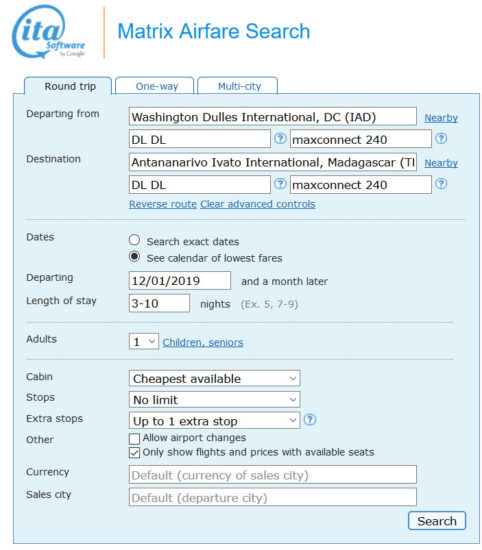Image resolution: width=482 pixels, height=550 pixels.
Task: Open help icon beside departure maxconnect extension field
Action: (441, 139)
